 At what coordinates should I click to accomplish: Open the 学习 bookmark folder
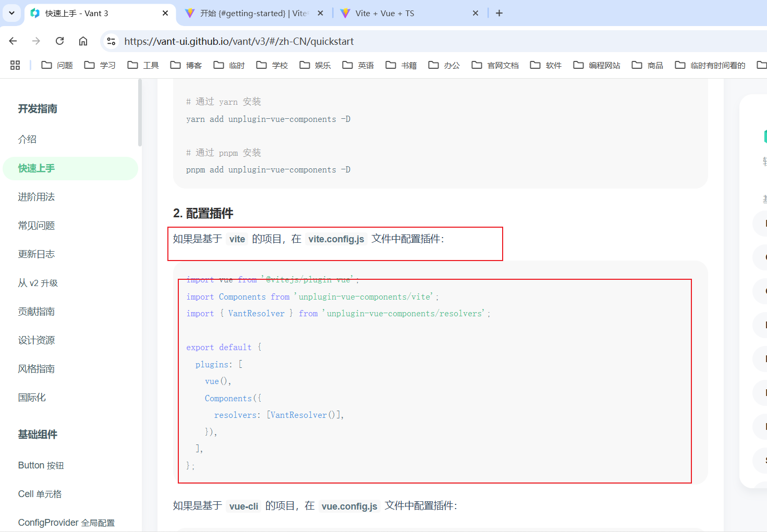100,65
